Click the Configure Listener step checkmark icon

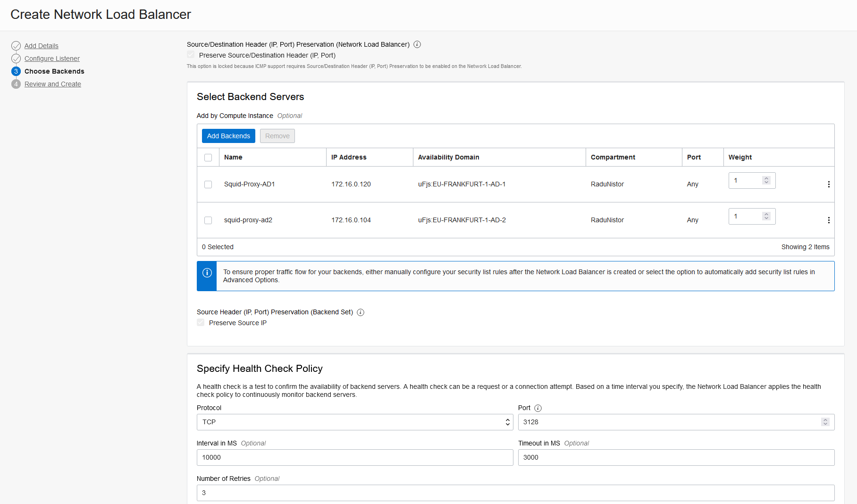pos(16,59)
